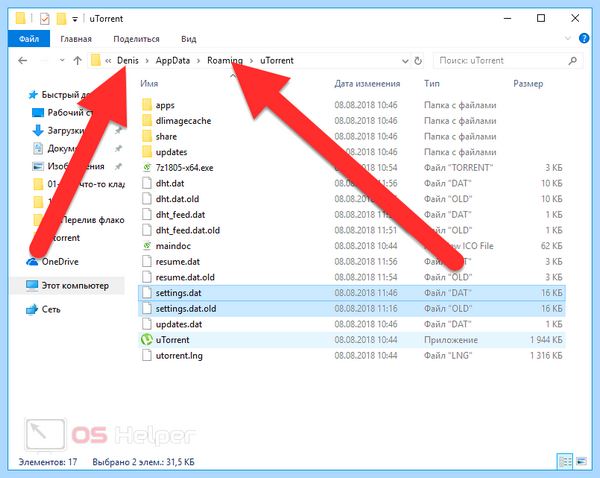Switch to large icons view layout
Viewport: 600px width, 478px height.
tap(581, 462)
